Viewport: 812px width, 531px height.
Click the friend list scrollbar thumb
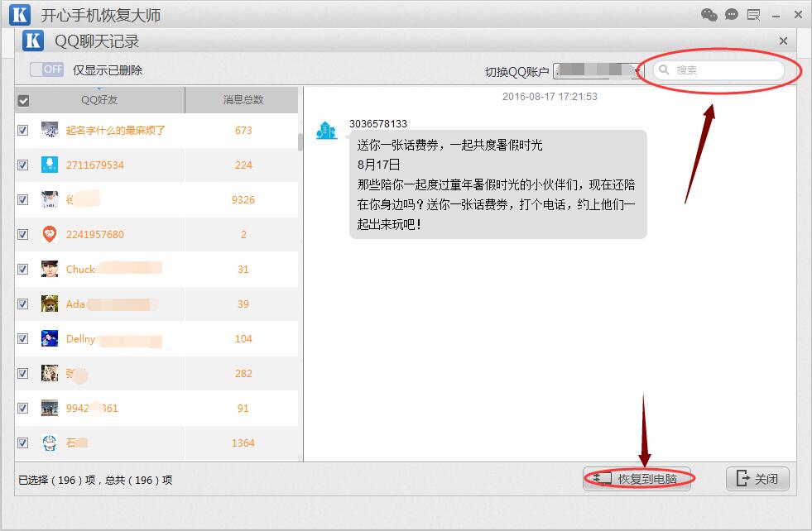pyautogui.click(x=300, y=141)
